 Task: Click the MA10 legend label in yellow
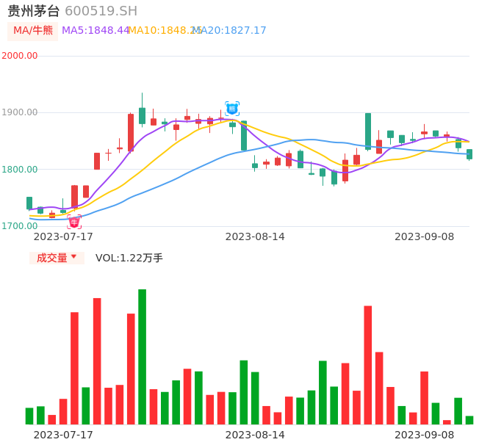click(x=165, y=31)
